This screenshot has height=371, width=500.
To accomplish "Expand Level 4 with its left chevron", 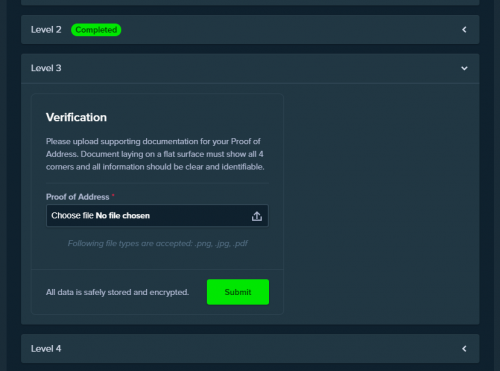I will [464, 349].
